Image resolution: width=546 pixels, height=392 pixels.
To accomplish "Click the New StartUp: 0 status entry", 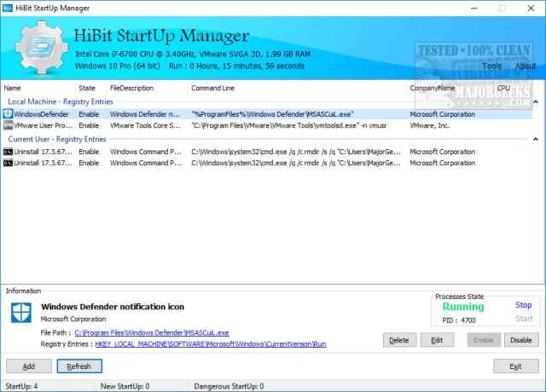I will 125,386.
